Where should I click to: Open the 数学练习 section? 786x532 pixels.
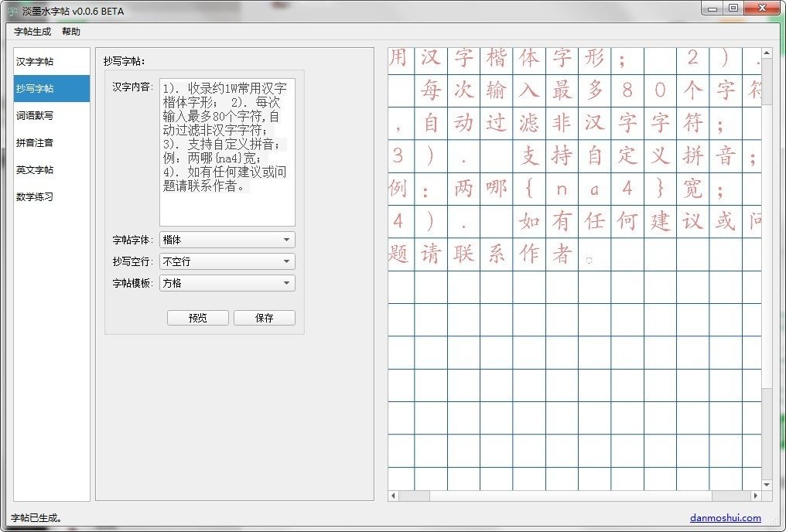[x=34, y=196]
